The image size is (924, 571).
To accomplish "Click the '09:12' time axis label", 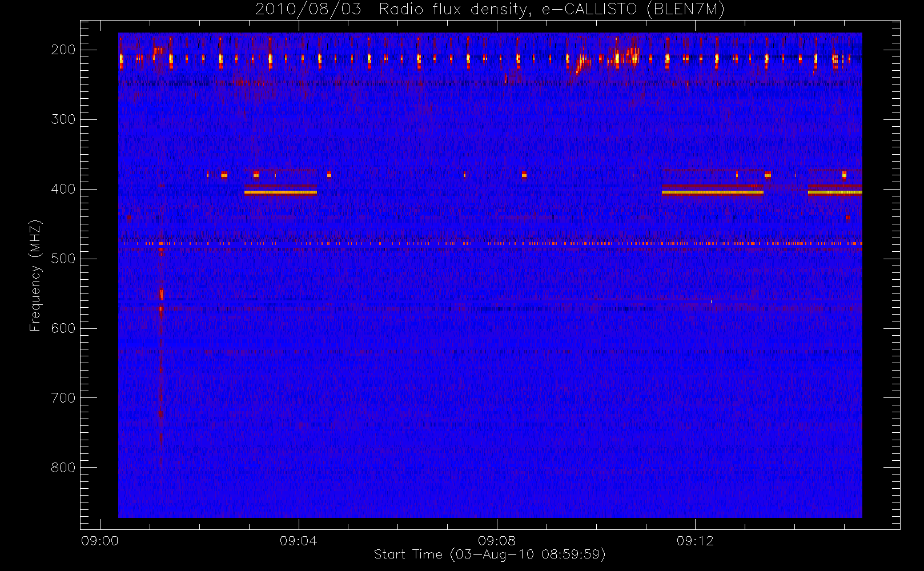I will (695, 541).
